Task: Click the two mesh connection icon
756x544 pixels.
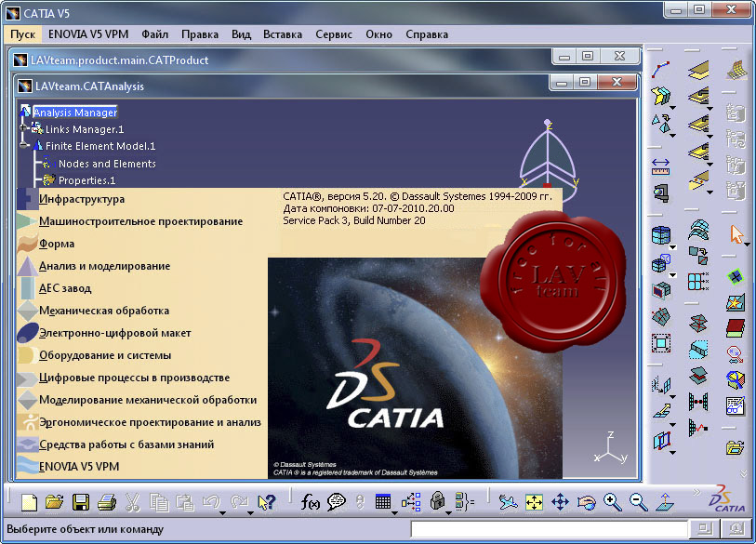Action: [x=698, y=401]
